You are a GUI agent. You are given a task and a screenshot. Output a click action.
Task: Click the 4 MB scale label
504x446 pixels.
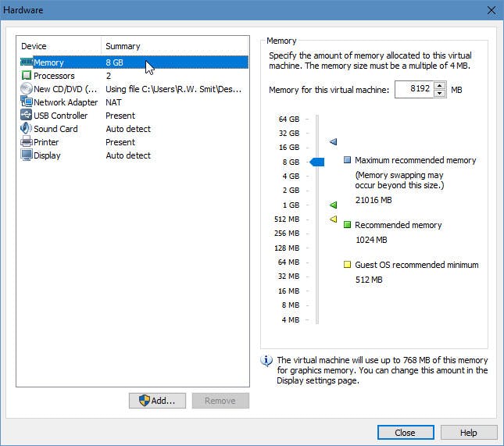291,320
